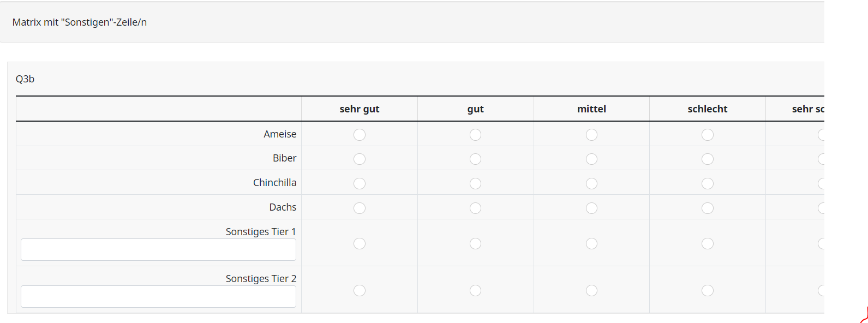
Task: Rate Dachs as 'sehr gut'
Action: click(360, 208)
